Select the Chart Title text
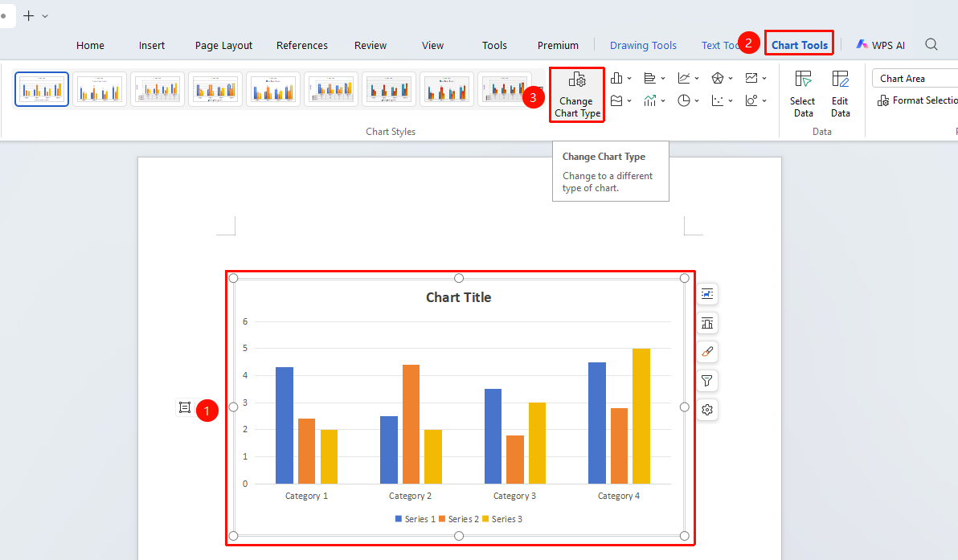 tap(458, 297)
